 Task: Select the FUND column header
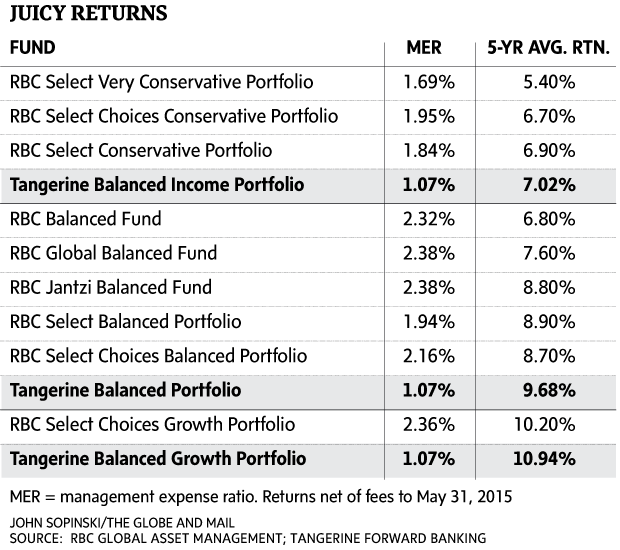tap(32, 48)
